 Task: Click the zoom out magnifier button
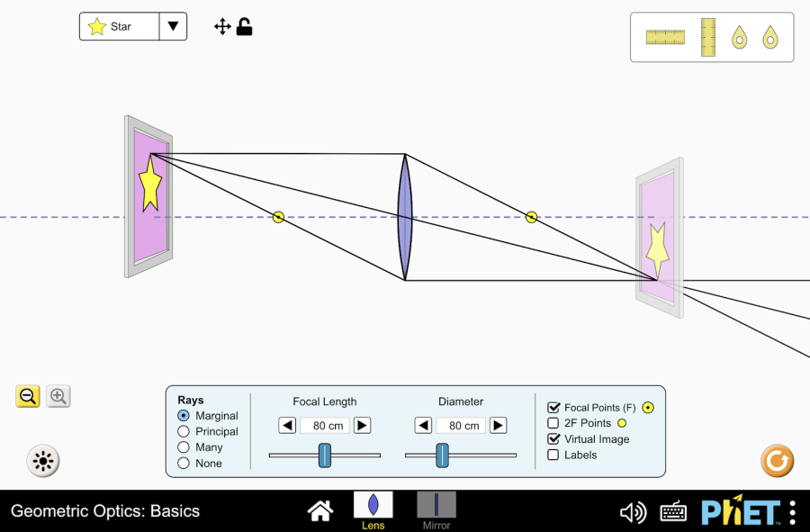[28, 396]
